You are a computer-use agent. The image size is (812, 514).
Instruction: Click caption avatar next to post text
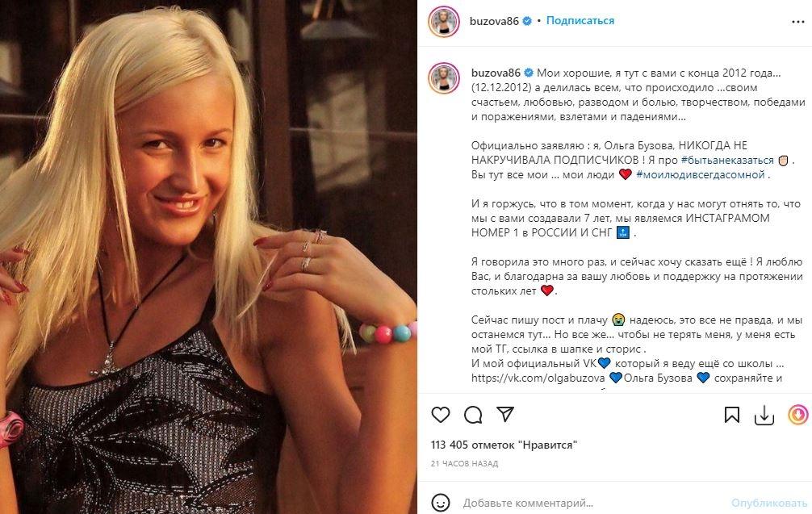click(444, 77)
